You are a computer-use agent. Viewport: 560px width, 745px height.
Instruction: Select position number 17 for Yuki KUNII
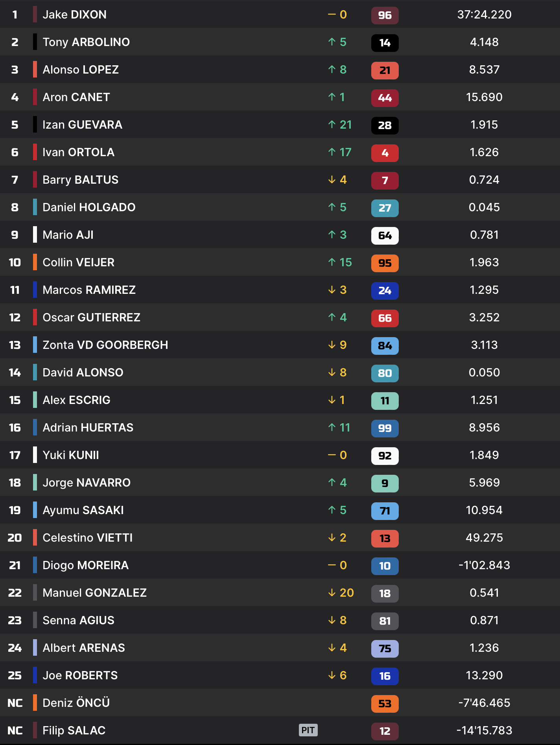(15, 455)
